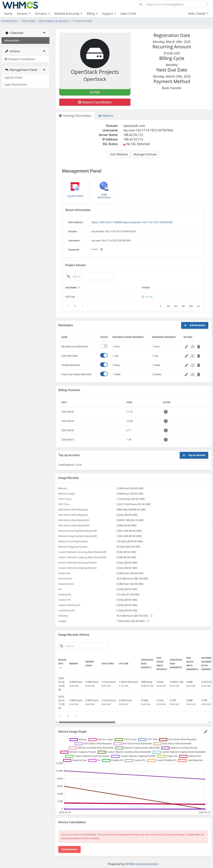Toggle Snapshot Size legend entry

tap(75, 760)
